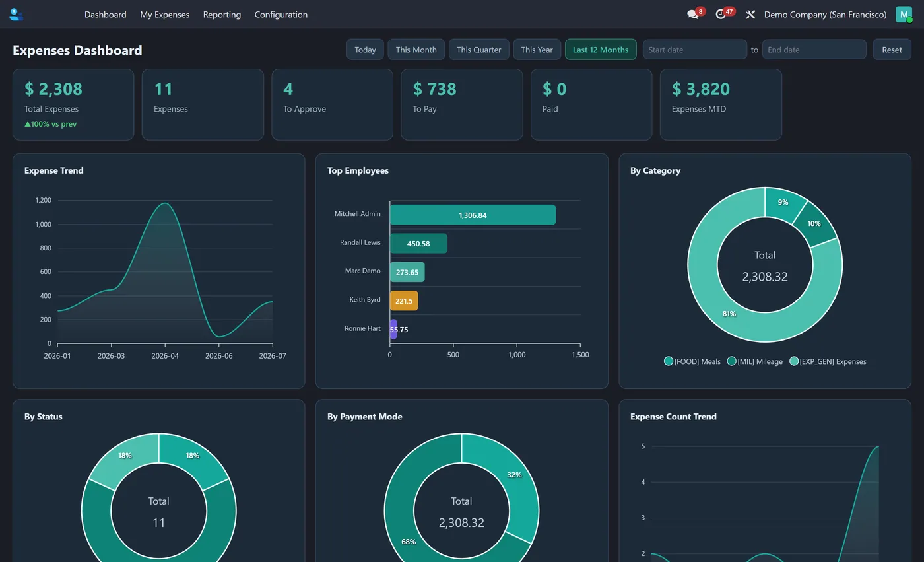Click the Expense Count Trend title
Image resolution: width=924 pixels, height=562 pixels.
point(673,417)
